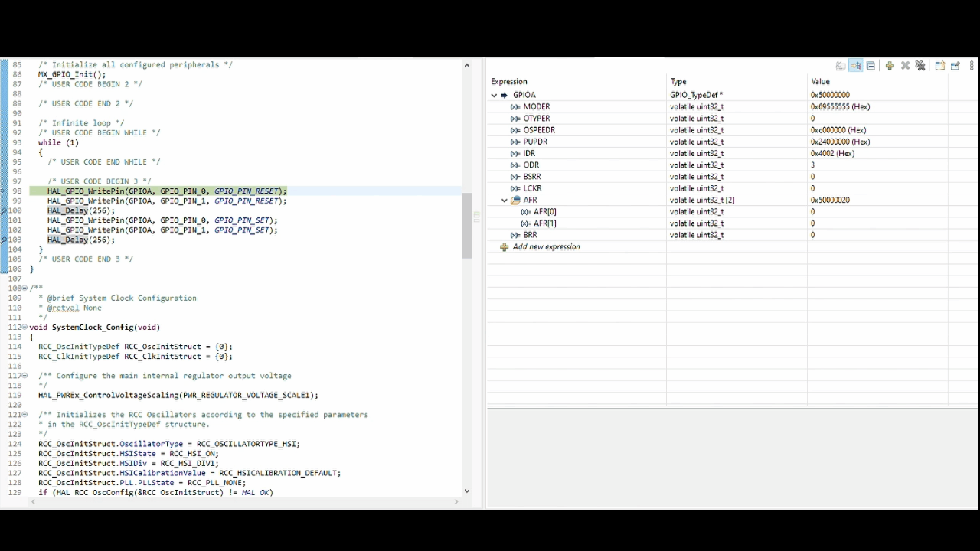Click the while keyword on line 93
Screen dimensions: 980x551
pos(50,142)
